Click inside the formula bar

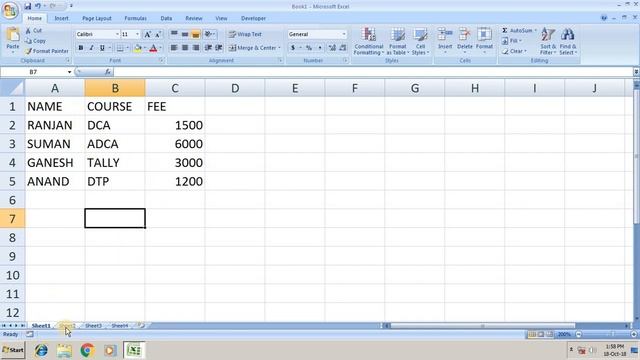click(373, 72)
